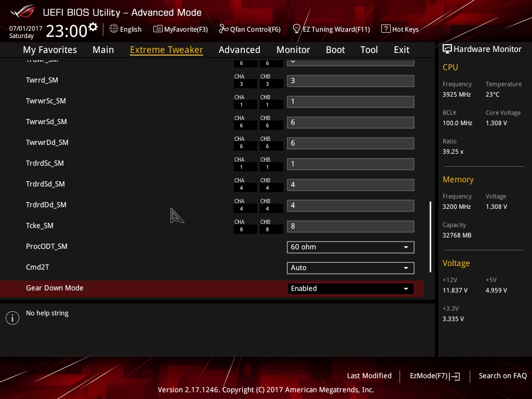This screenshot has width=532, height=399.
Task: Click the Core Voltage 1.308 V value
Action: pos(496,123)
